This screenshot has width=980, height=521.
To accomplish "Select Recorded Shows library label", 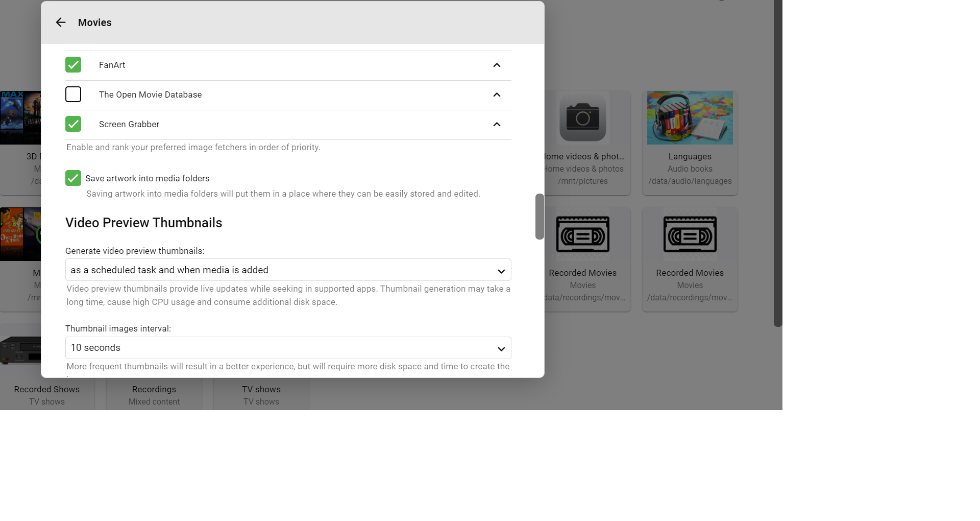I will (x=47, y=389).
